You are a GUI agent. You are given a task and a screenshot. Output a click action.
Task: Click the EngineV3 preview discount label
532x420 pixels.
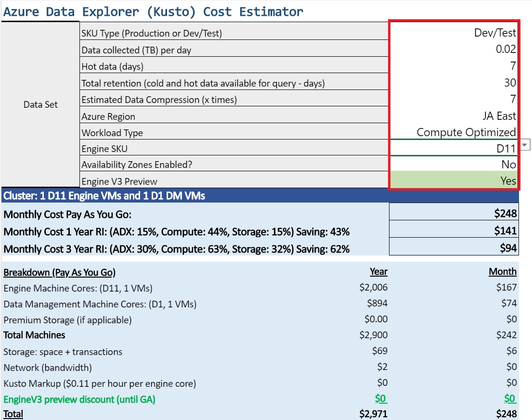coord(79,399)
